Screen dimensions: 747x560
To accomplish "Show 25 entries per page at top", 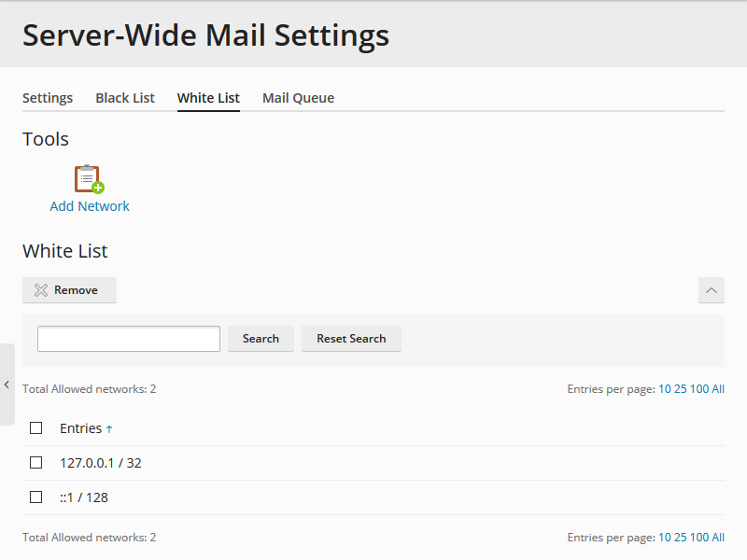I will 680,389.
